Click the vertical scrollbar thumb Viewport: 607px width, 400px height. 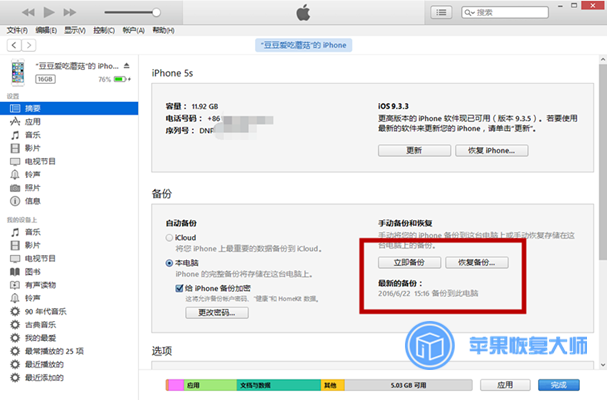click(603, 162)
